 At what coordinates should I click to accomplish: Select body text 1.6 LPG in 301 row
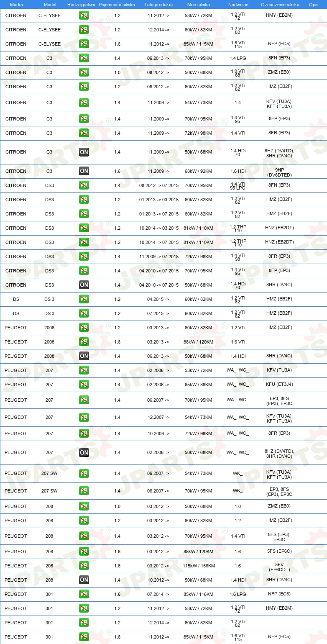tap(238, 594)
